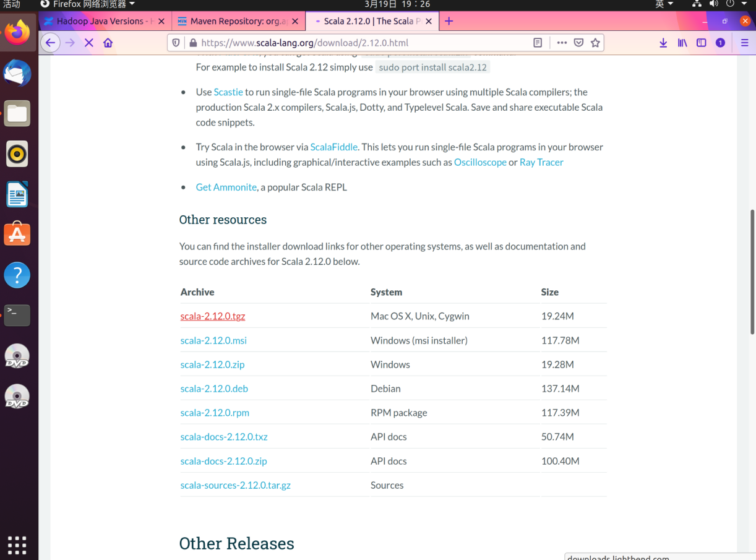Viewport: 756px width, 560px height.
Task: Download scala-2.12.0.zip archive
Action: [212, 364]
